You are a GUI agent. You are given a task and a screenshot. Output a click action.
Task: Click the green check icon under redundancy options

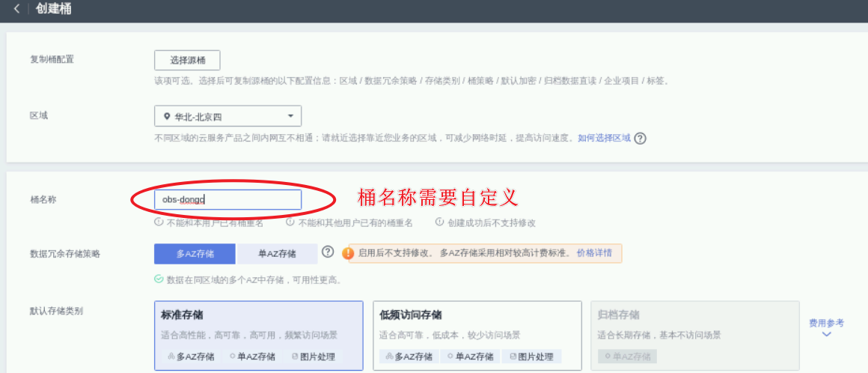(159, 280)
